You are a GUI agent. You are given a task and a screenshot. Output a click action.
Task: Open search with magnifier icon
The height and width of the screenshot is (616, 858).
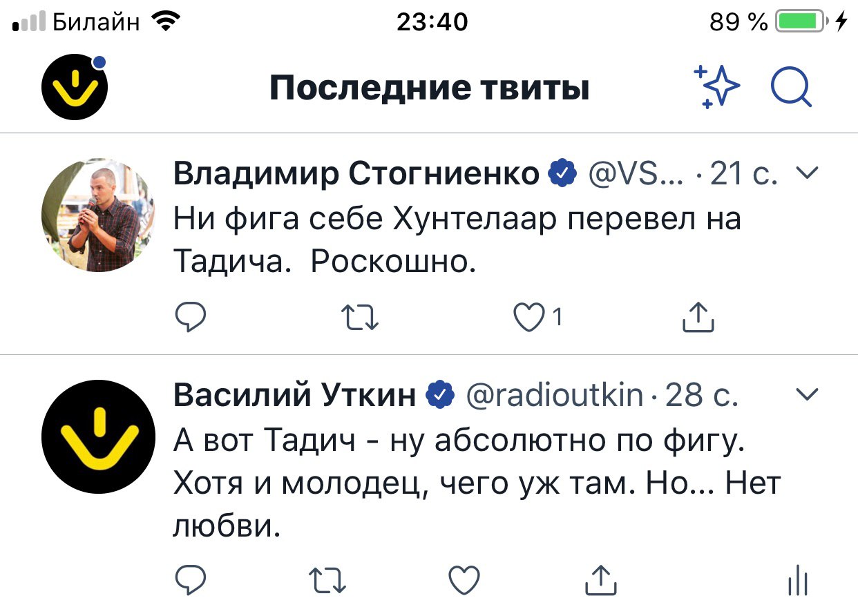tap(791, 88)
